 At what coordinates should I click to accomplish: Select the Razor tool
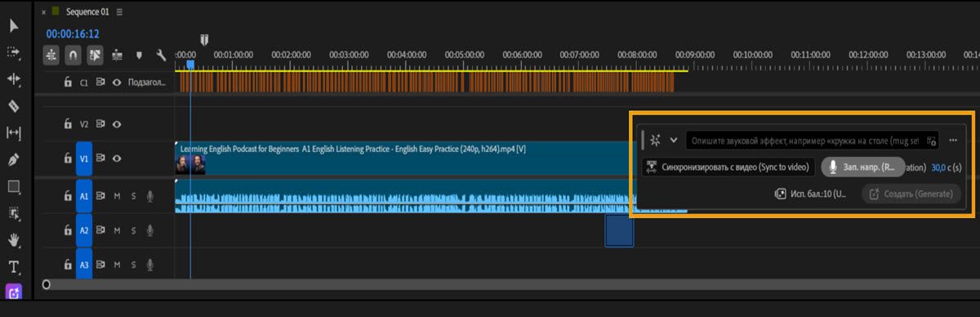(x=14, y=105)
